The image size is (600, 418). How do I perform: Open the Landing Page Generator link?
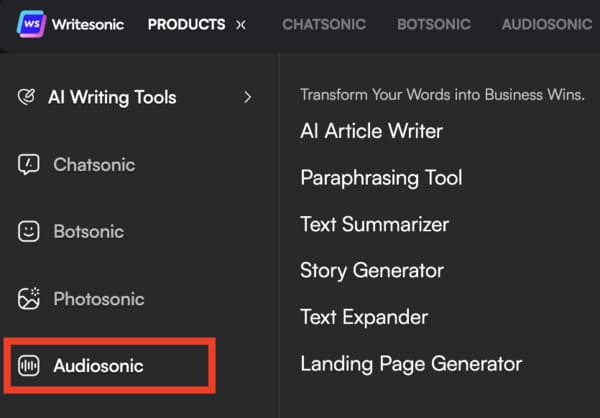click(x=411, y=364)
